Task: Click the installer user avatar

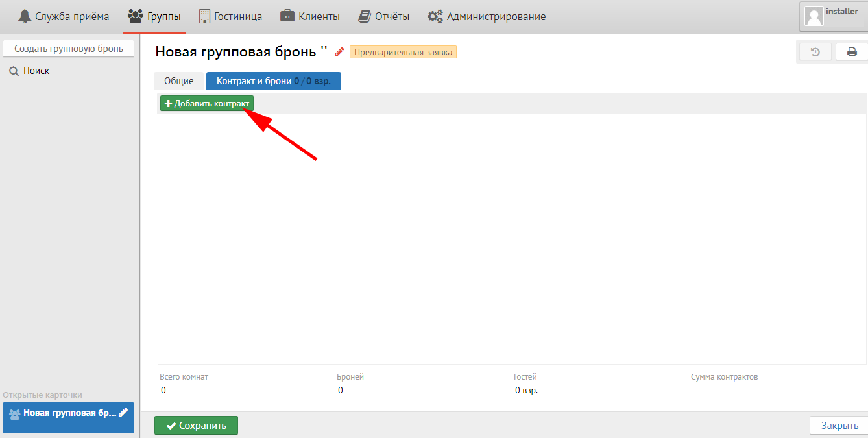Action: (814, 16)
